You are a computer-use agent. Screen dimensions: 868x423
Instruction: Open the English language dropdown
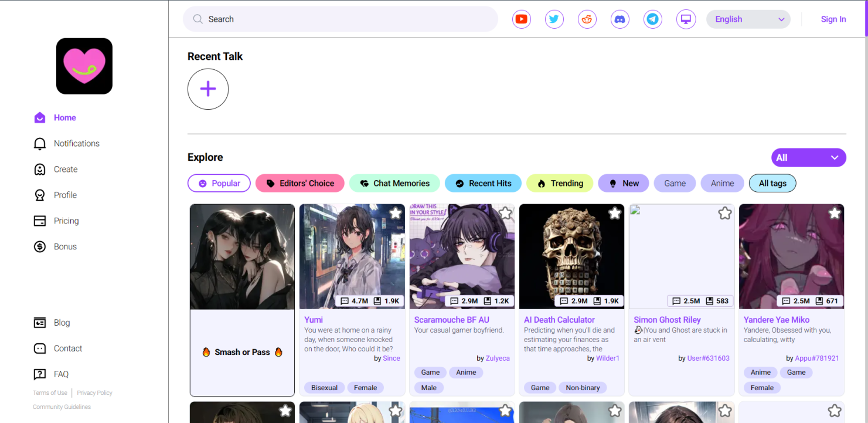(748, 19)
